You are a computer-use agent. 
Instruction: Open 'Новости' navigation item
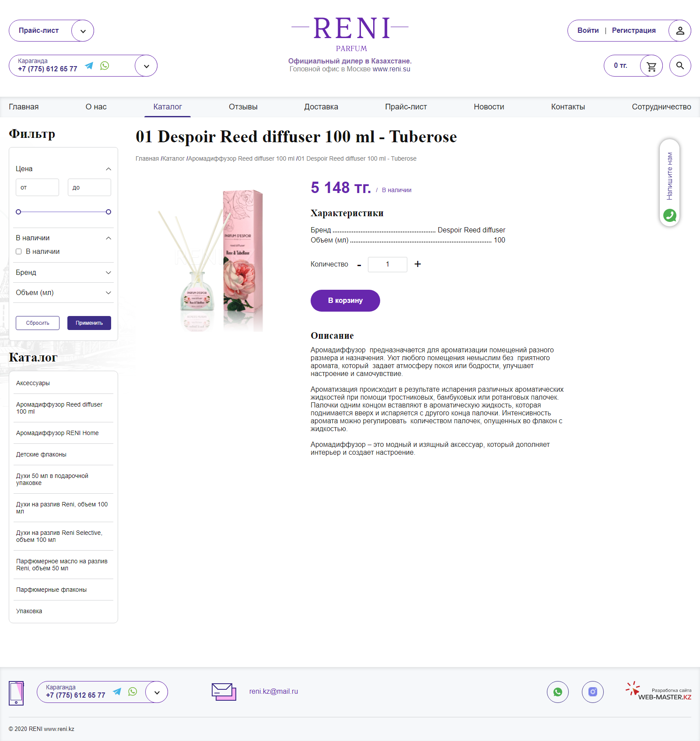(x=489, y=107)
